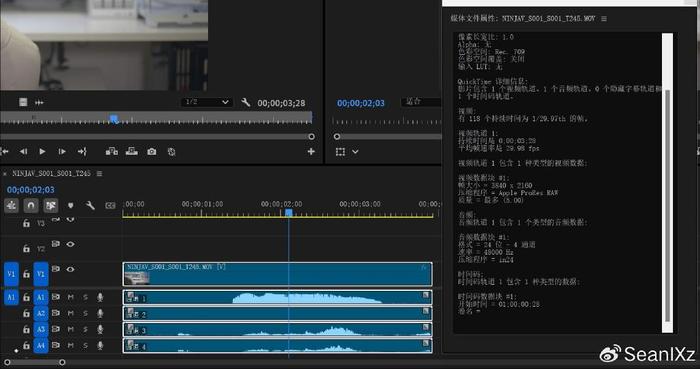Toggle A2 track targeting
Screen dimensions: 700x369
click(41, 313)
